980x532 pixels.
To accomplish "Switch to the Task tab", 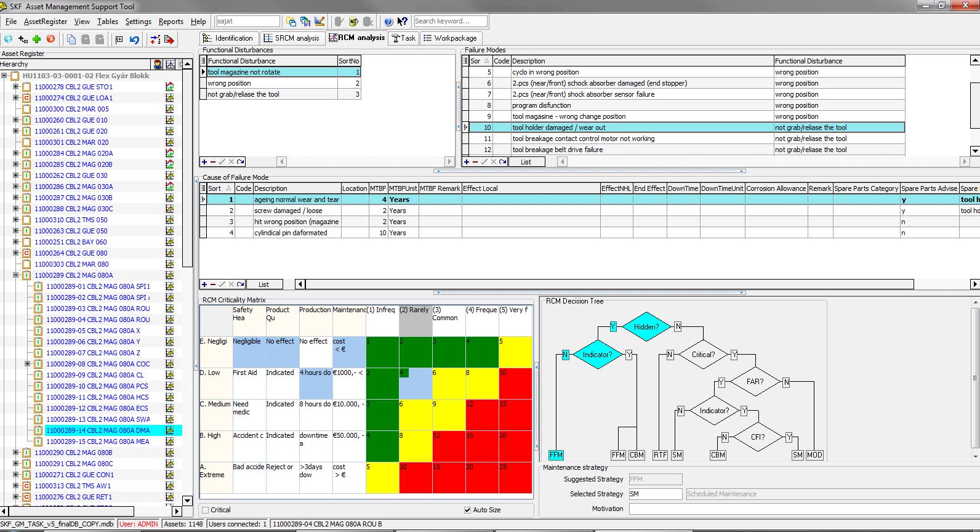I will coord(404,38).
